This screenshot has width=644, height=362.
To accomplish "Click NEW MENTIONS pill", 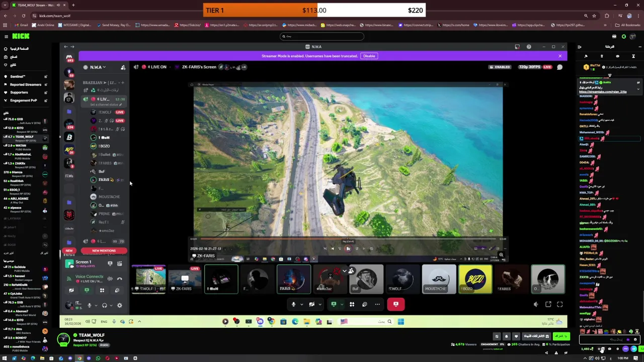I will (104, 250).
